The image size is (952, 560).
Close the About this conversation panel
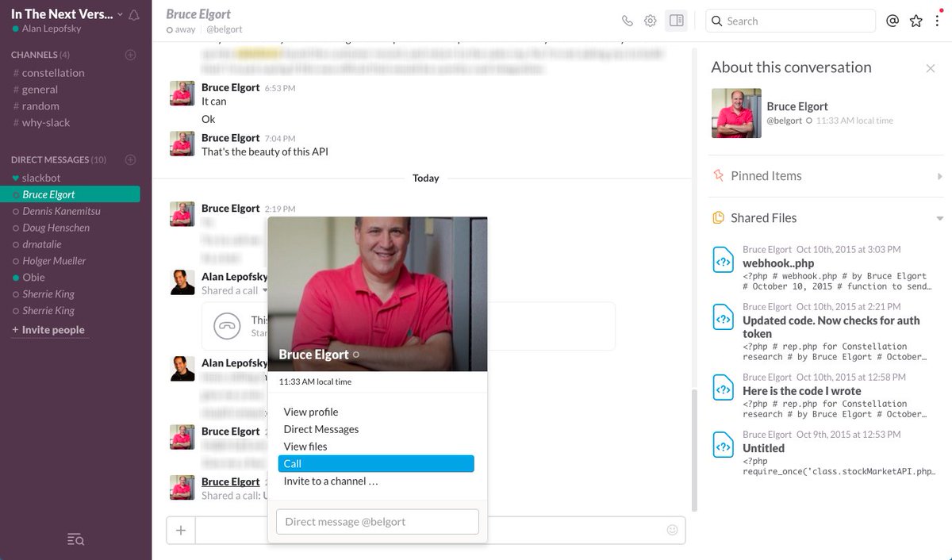click(x=931, y=68)
